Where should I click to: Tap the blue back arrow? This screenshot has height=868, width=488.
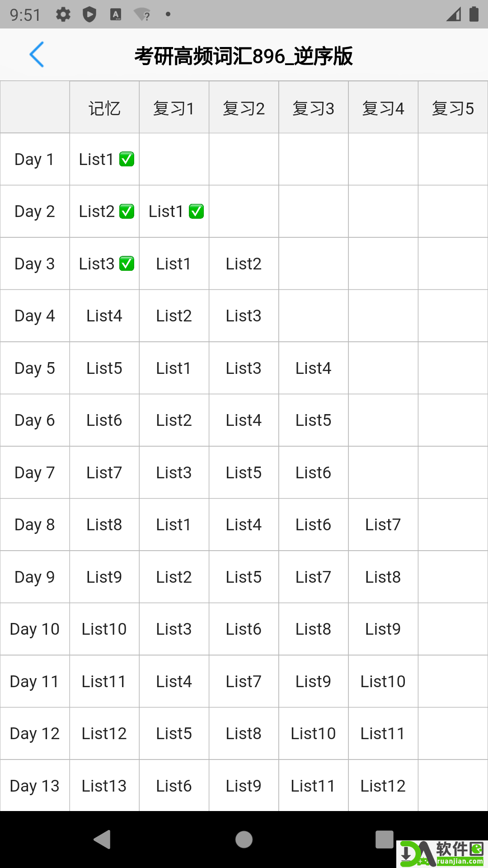coord(37,55)
